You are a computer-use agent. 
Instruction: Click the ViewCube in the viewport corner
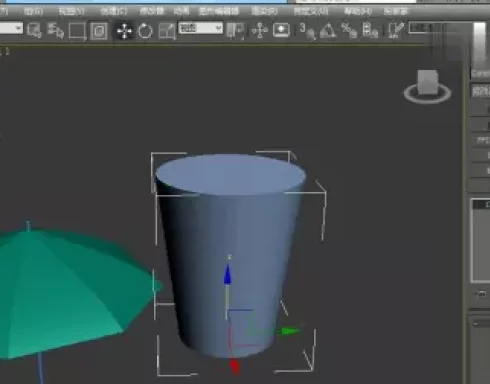tap(428, 86)
